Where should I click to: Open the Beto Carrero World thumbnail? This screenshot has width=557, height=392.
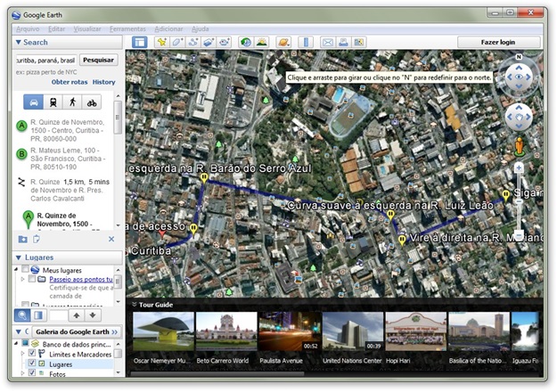coord(226,331)
